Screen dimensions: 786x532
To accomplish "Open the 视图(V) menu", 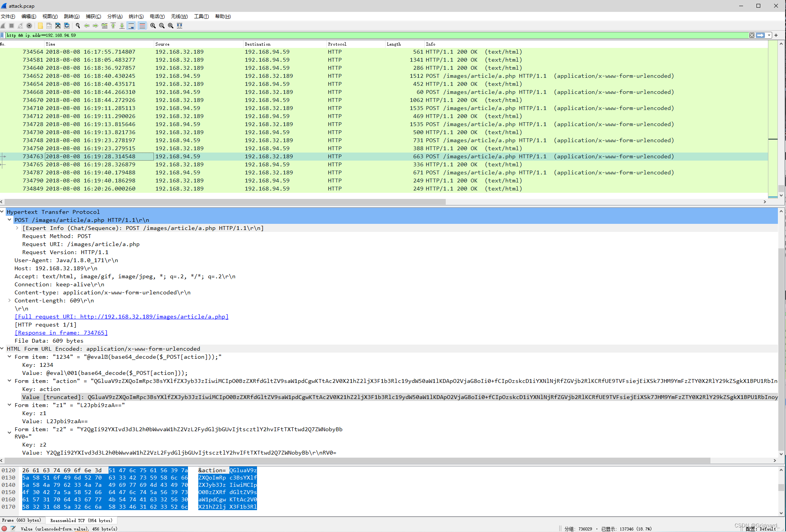I will [x=50, y=16].
